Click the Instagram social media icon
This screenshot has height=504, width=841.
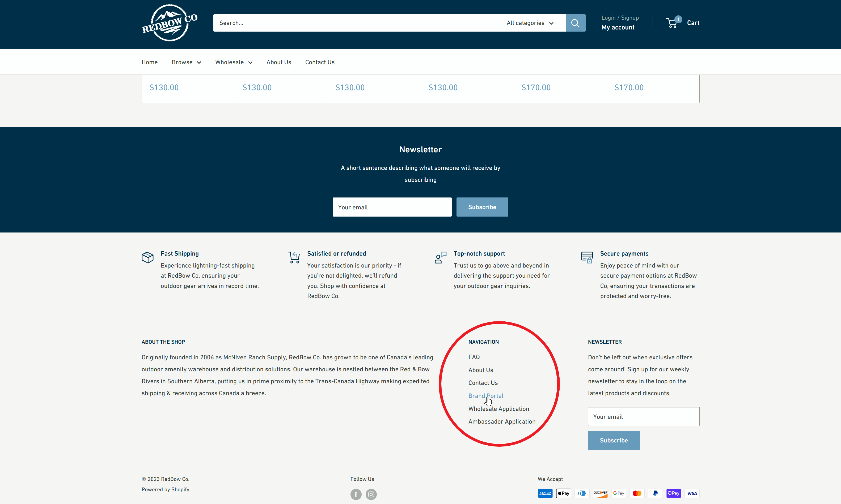(371, 494)
